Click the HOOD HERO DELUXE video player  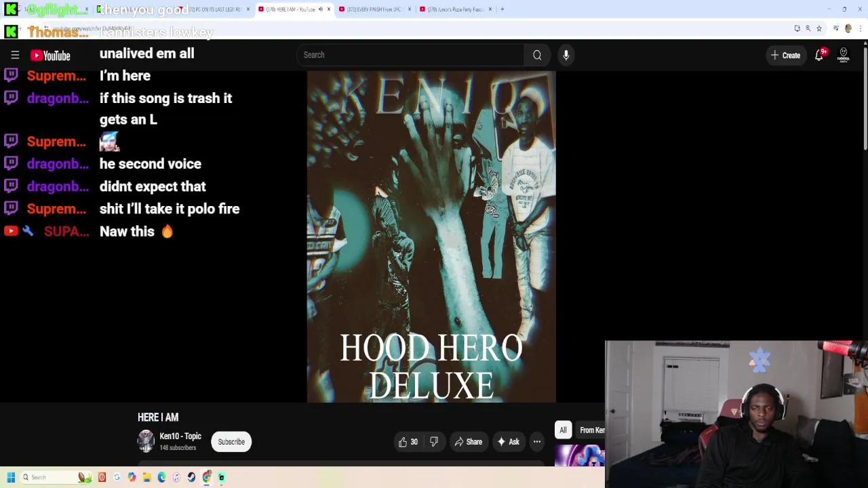point(431,237)
